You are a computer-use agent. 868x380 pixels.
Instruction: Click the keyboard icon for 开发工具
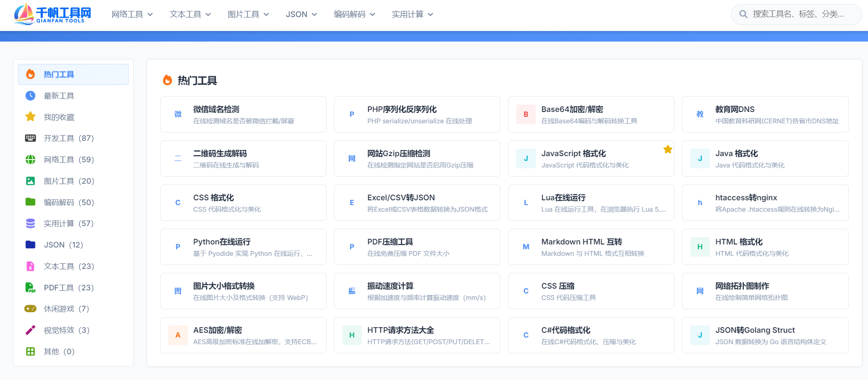30,138
